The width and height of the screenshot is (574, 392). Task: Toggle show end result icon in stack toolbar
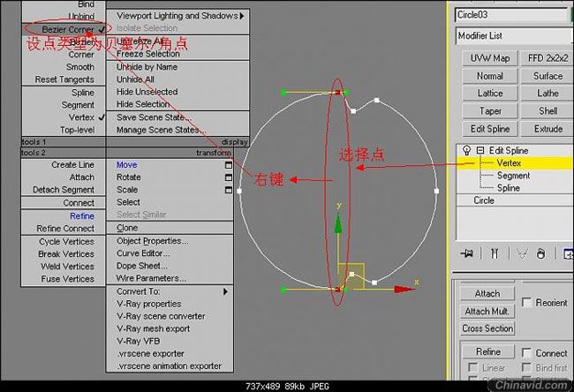point(495,253)
